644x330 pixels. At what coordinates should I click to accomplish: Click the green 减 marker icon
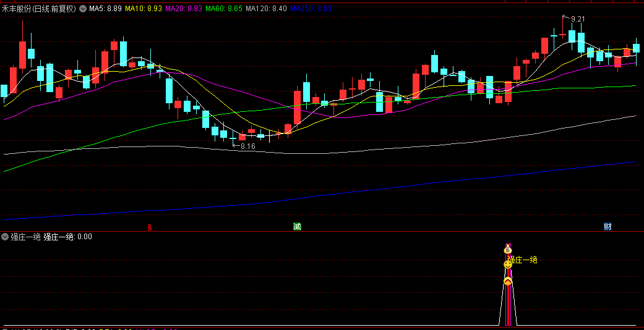point(297,227)
